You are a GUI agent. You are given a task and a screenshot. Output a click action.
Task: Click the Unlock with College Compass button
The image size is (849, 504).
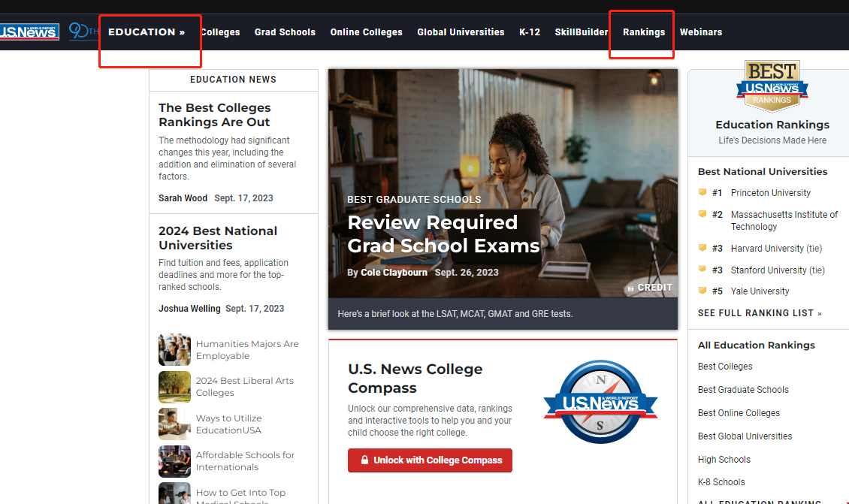point(430,460)
